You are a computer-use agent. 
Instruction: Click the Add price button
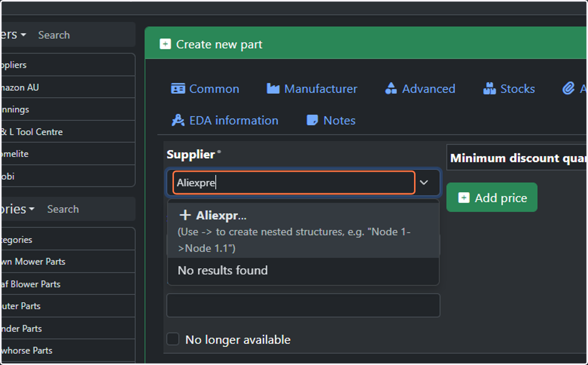click(x=492, y=198)
